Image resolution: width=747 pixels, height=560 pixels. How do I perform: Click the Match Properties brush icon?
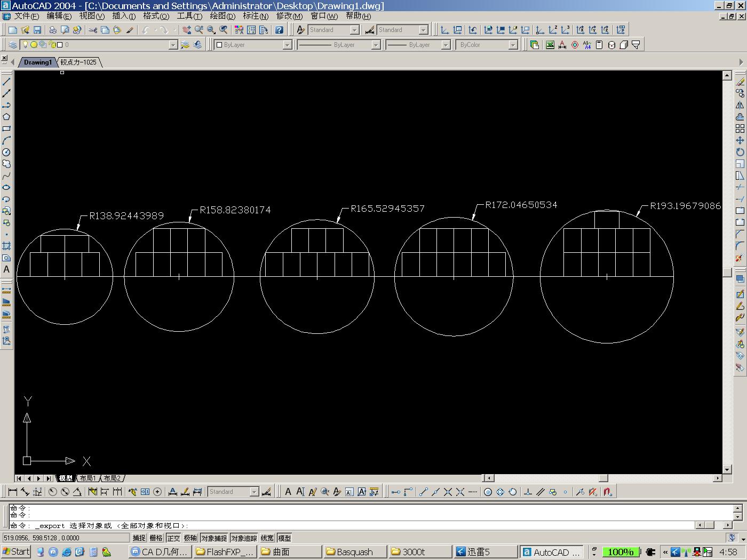[130, 30]
